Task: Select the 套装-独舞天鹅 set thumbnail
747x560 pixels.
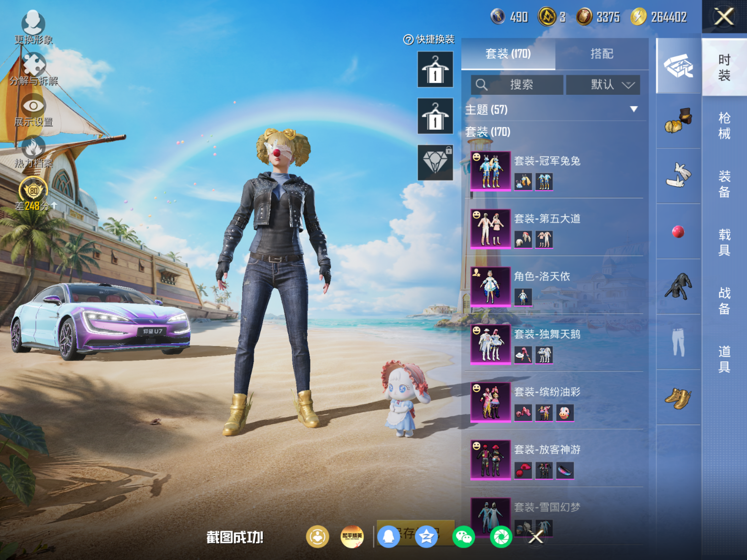Action: [x=491, y=344]
